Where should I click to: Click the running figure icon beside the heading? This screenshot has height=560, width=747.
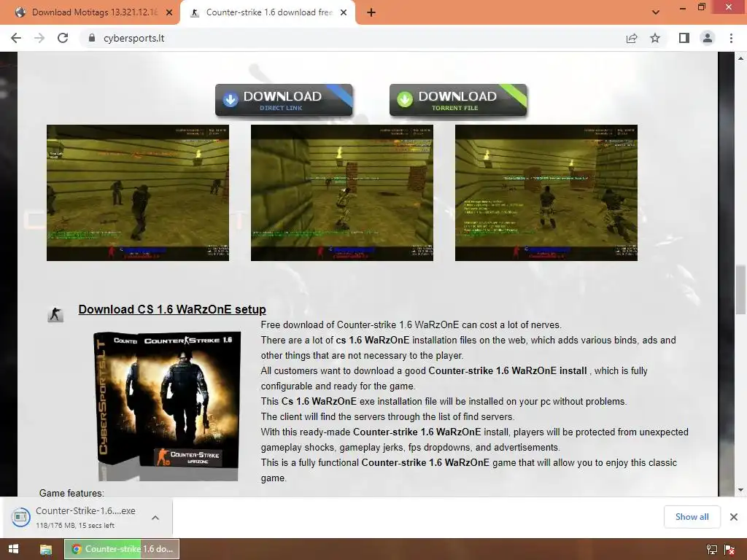coord(55,314)
